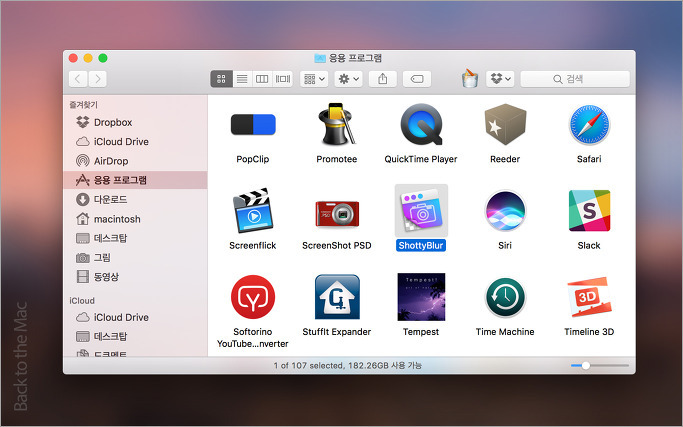Click the Reeder app icon
This screenshot has height=427, width=683.
tap(505, 125)
